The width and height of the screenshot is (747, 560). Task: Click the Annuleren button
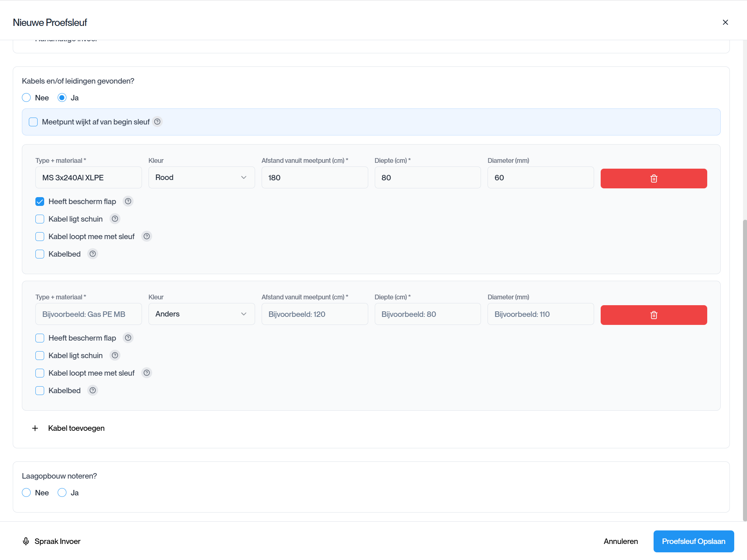tap(620, 541)
